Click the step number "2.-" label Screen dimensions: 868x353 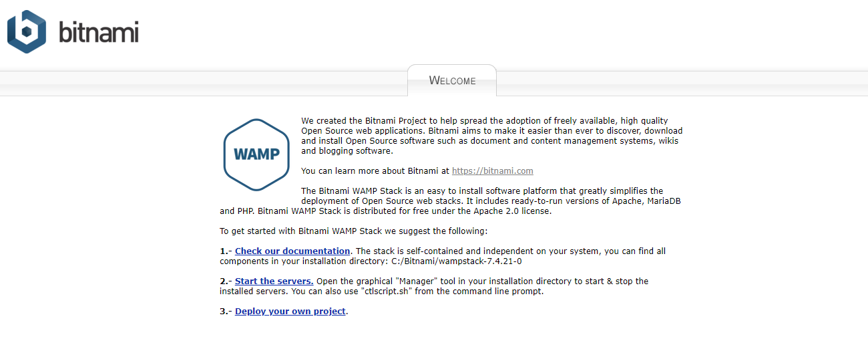coord(226,281)
